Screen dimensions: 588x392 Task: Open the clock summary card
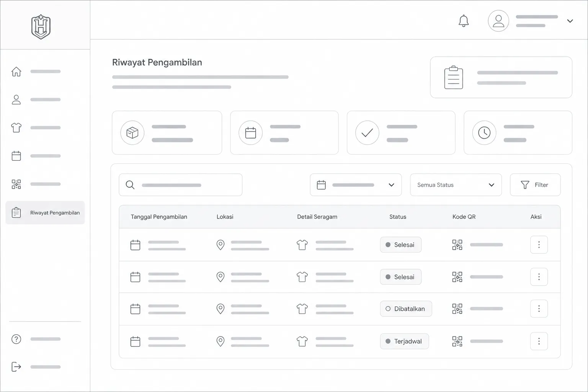pos(518,133)
